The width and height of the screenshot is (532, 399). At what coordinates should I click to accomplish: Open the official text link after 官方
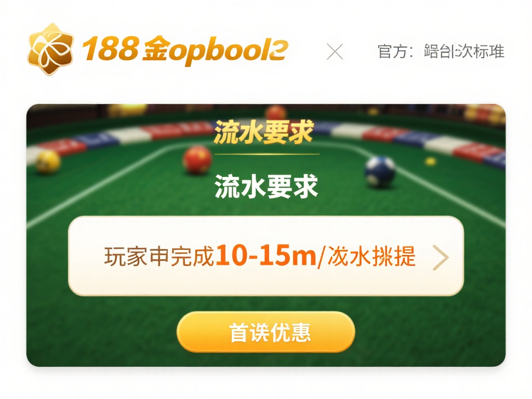point(464,51)
